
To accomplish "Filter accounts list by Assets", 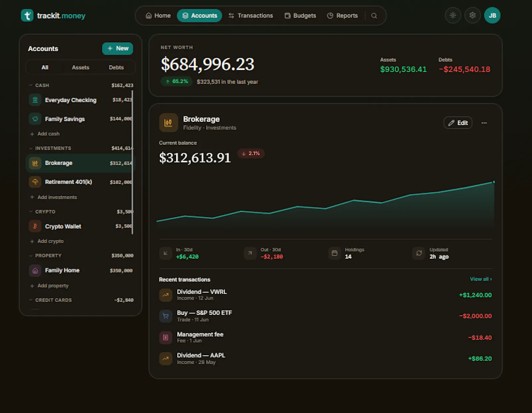I will 80,67.
